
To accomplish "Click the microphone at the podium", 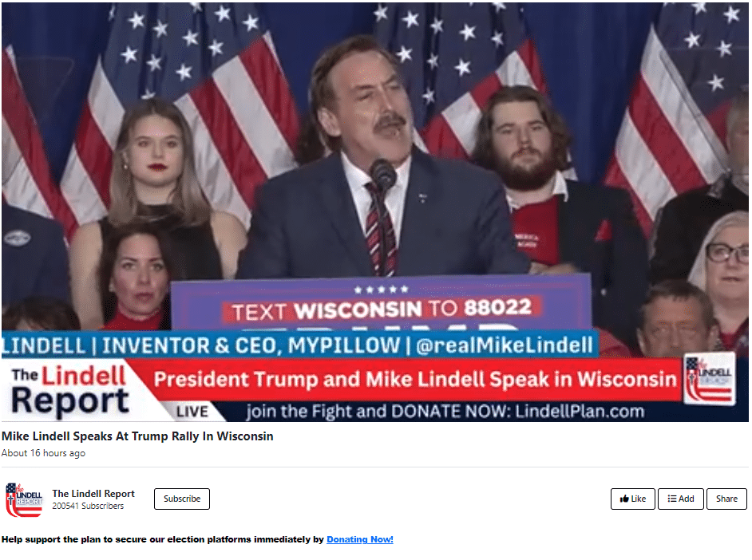I will (x=383, y=174).
